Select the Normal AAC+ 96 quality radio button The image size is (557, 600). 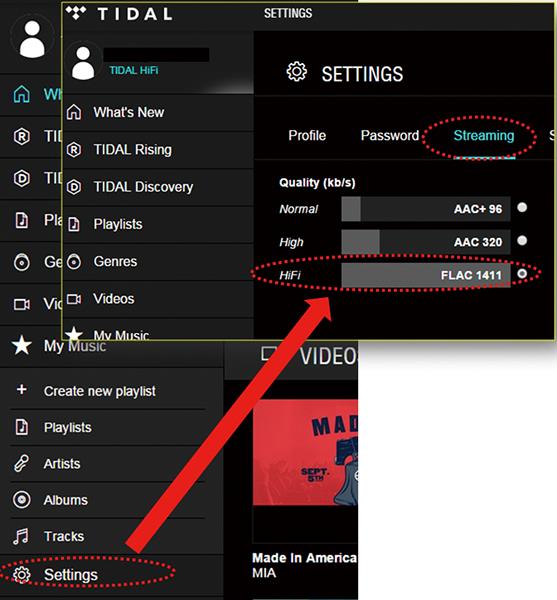point(522,207)
